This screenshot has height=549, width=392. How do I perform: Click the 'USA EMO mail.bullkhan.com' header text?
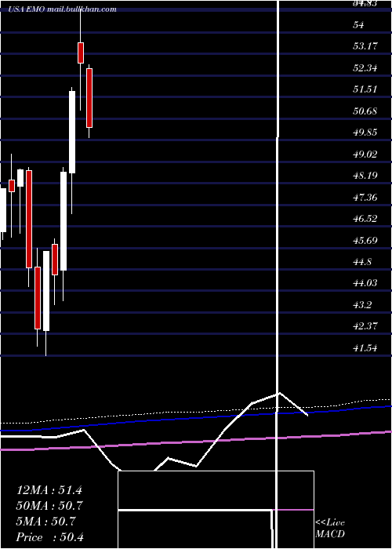coord(63,9)
